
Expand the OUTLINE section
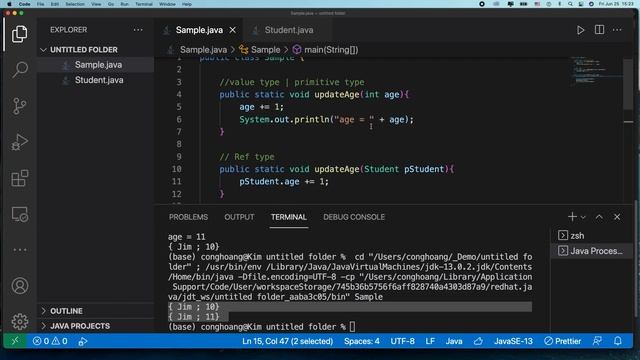point(66,311)
